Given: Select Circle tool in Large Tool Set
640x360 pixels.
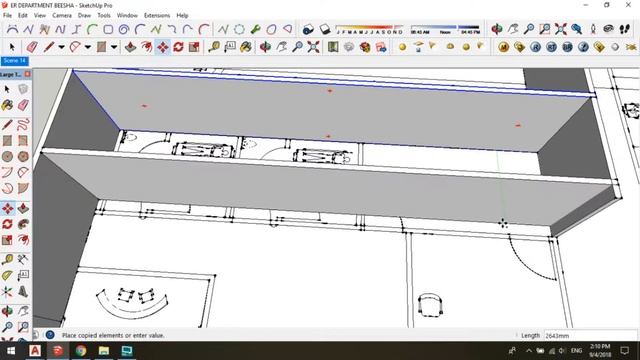Looking at the screenshot, I should [x=7, y=156].
